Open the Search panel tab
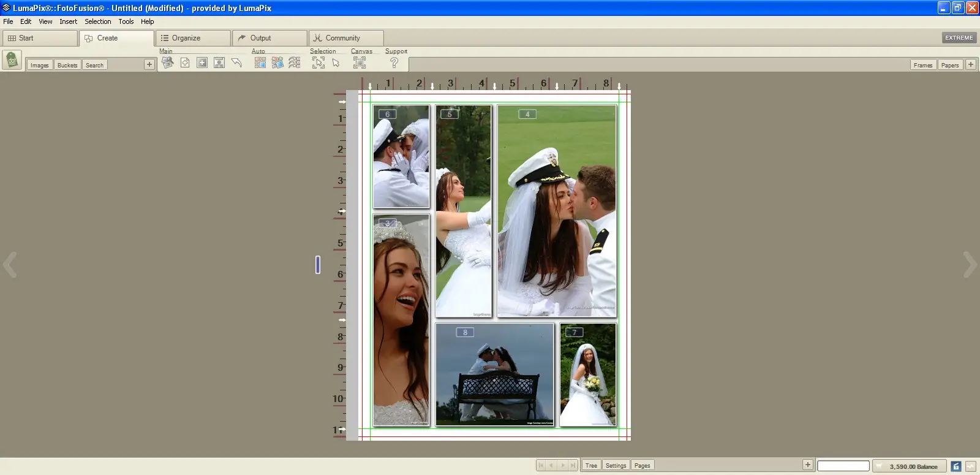Viewport: 980px width, 475px height. (x=95, y=65)
